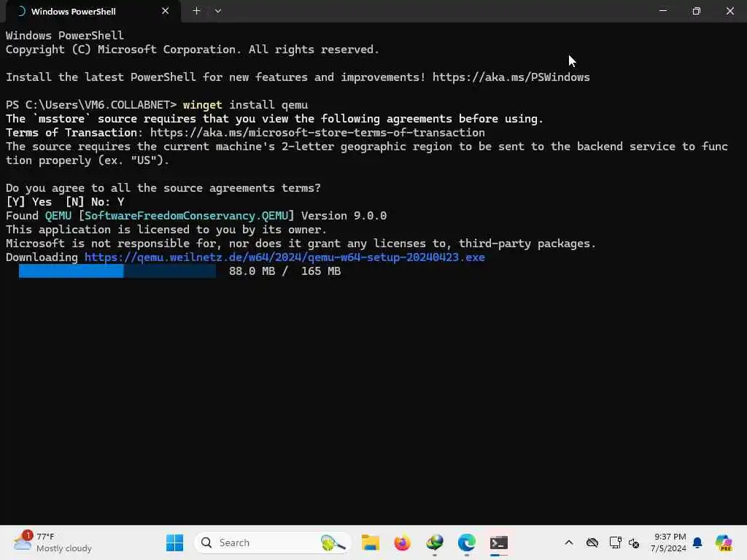Show hidden system tray icons
The width and height of the screenshot is (747, 560).
point(569,542)
